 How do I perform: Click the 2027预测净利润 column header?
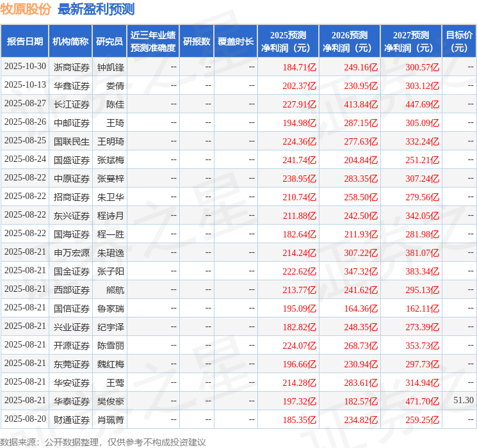(x=411, y=42)
